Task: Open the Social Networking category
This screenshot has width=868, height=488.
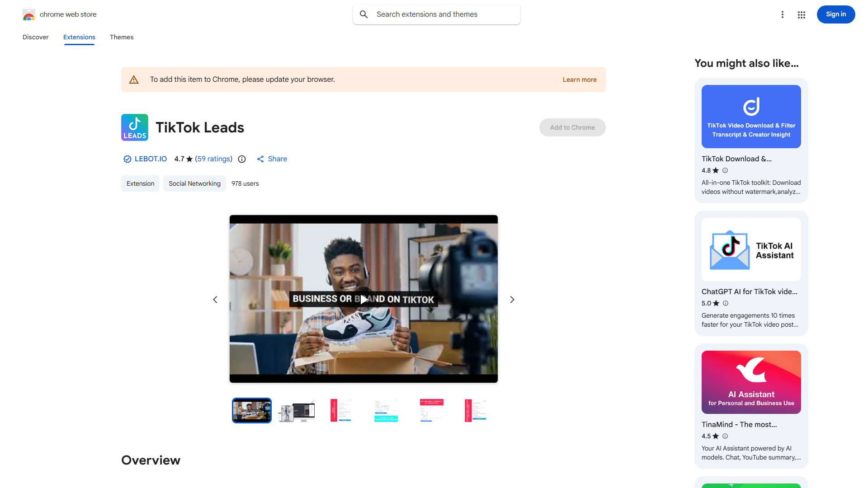Action: click(194, 183)
